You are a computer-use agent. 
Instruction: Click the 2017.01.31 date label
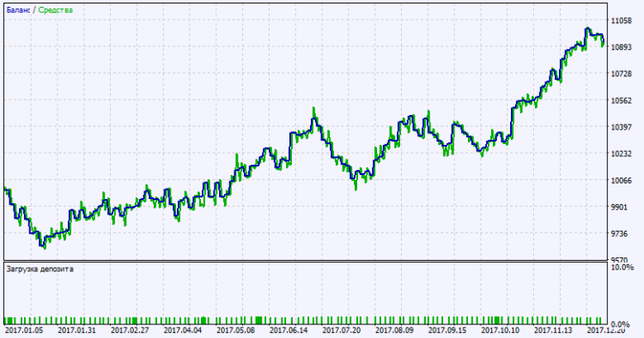click(x=76, y=330)
